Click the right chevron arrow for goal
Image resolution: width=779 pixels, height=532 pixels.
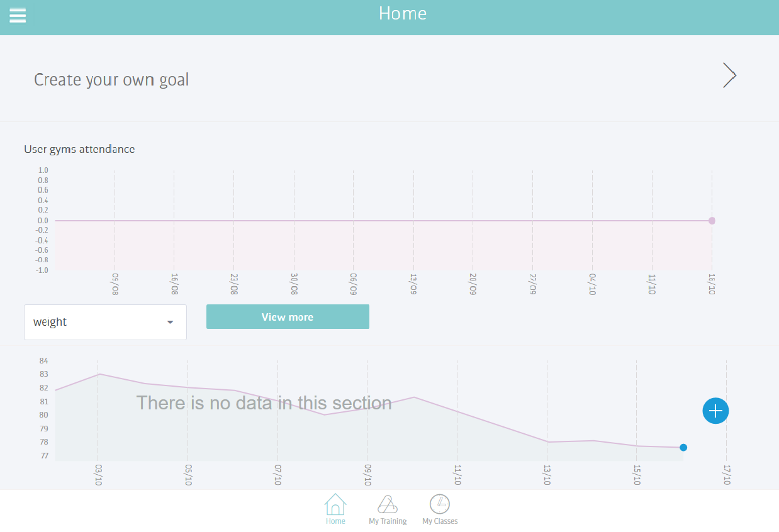729,75
